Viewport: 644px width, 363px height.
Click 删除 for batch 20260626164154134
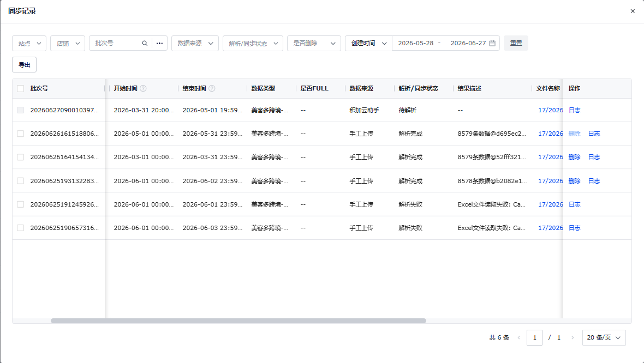point(575,157)
